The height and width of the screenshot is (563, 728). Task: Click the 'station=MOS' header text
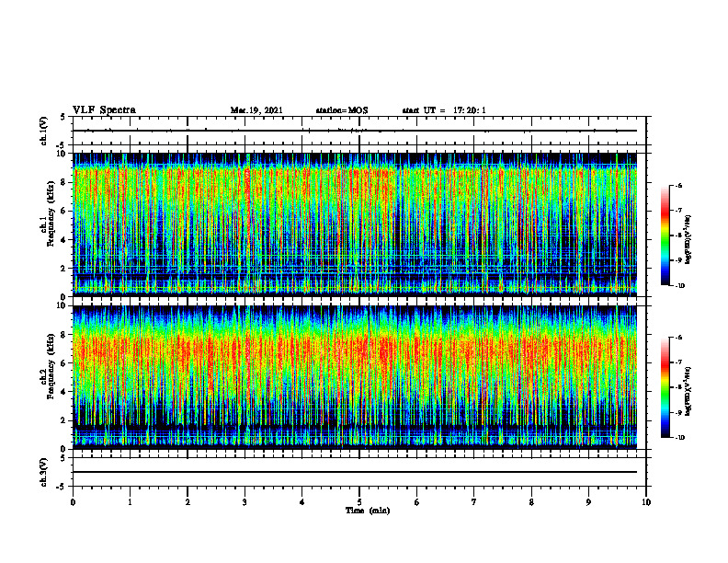point(342,110)
